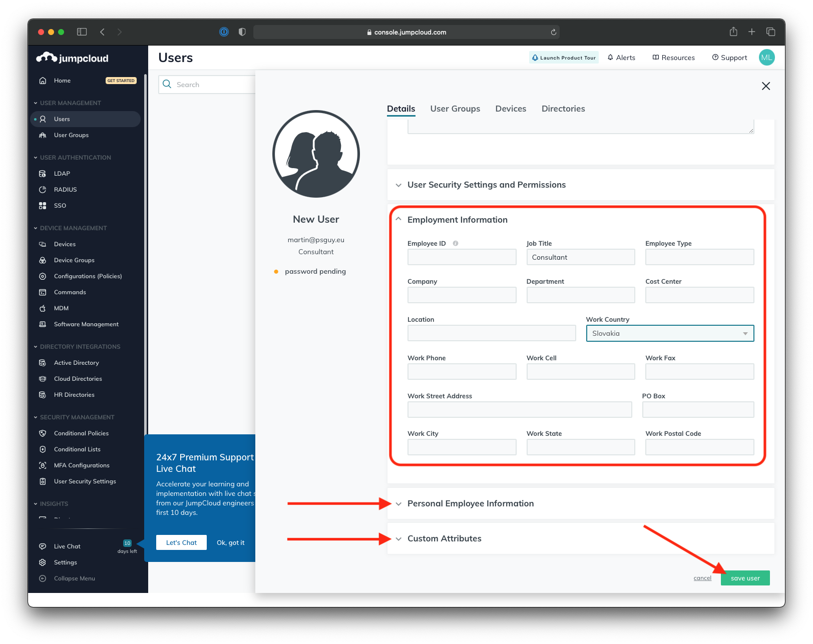813x644 pixels.
Task: Open User Groups in the sidebar
Action: pos(71,135)
